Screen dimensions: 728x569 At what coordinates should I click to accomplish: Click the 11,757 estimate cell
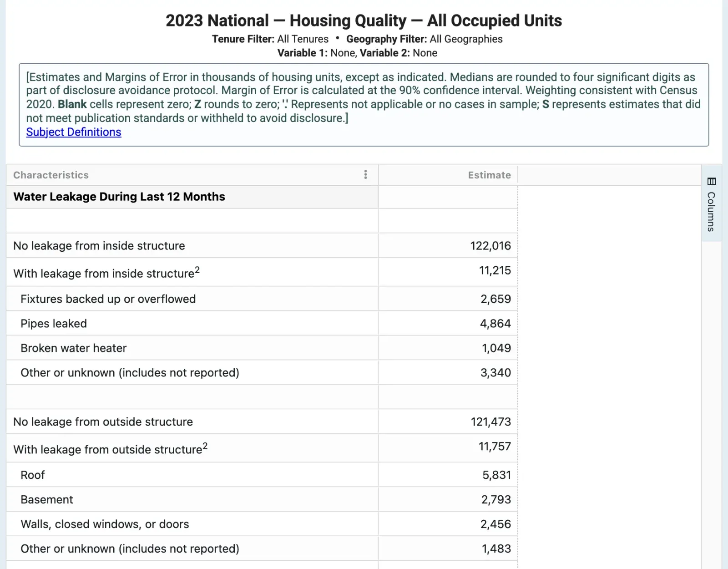tap(448, 448)
